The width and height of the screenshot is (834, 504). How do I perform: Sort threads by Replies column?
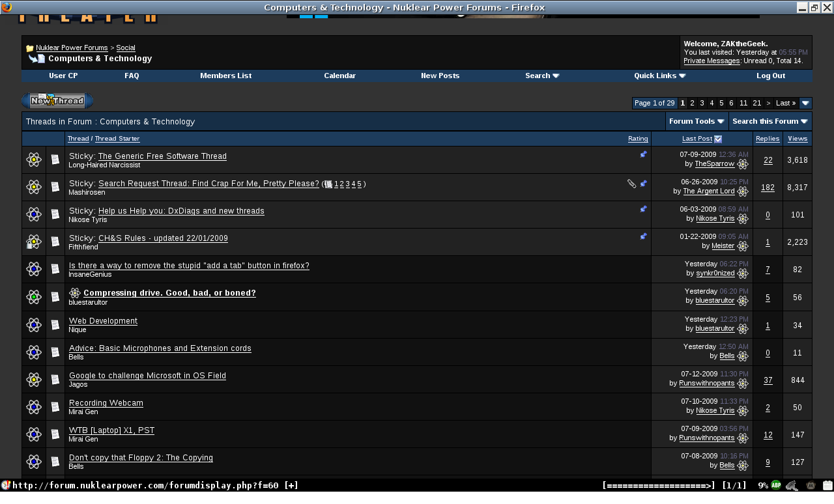(x=768, y=139)
